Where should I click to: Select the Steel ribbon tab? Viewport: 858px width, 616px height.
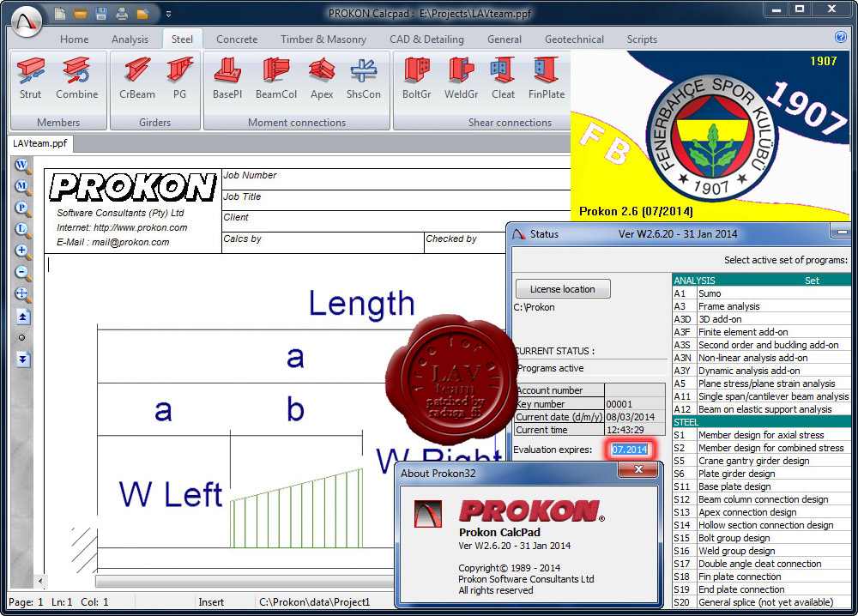point(182,39)
